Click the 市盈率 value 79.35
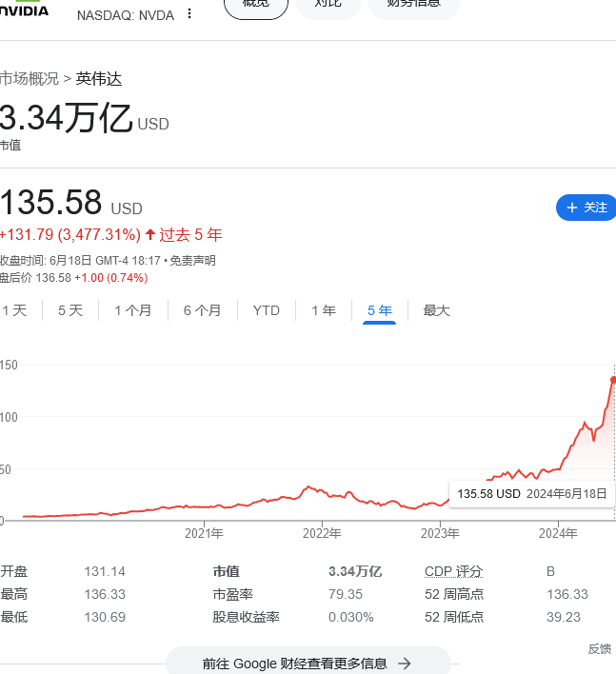This screenshot has width=616, height=674. (346, 594)
